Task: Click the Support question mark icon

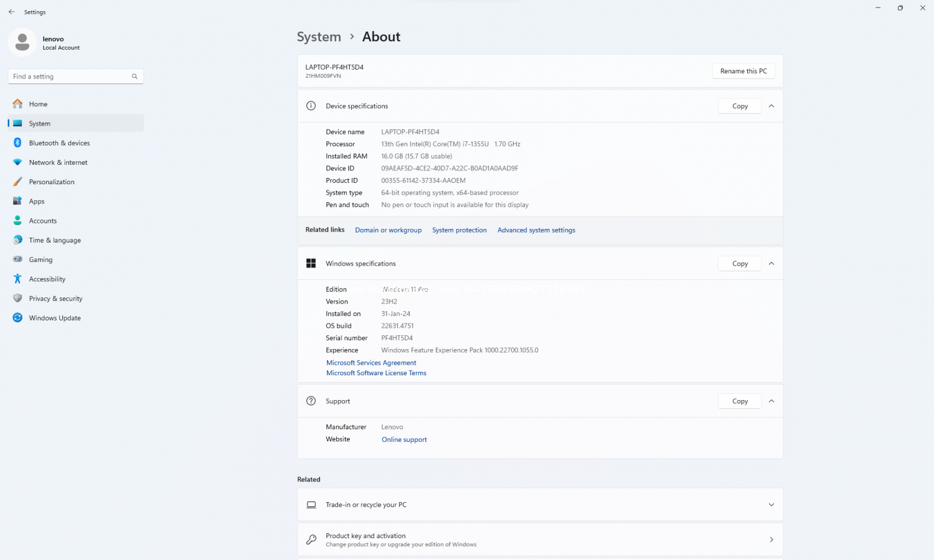Action: (x=311, y=401)
